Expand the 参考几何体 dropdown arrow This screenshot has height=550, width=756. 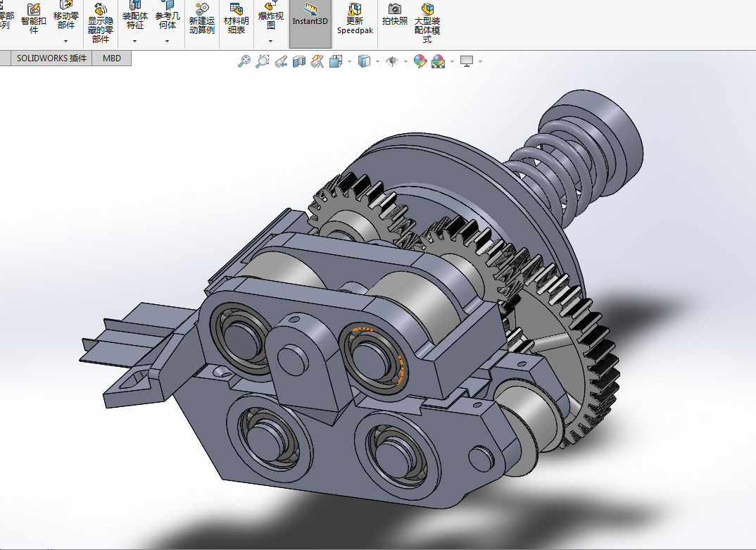click(x=167, y=41)
